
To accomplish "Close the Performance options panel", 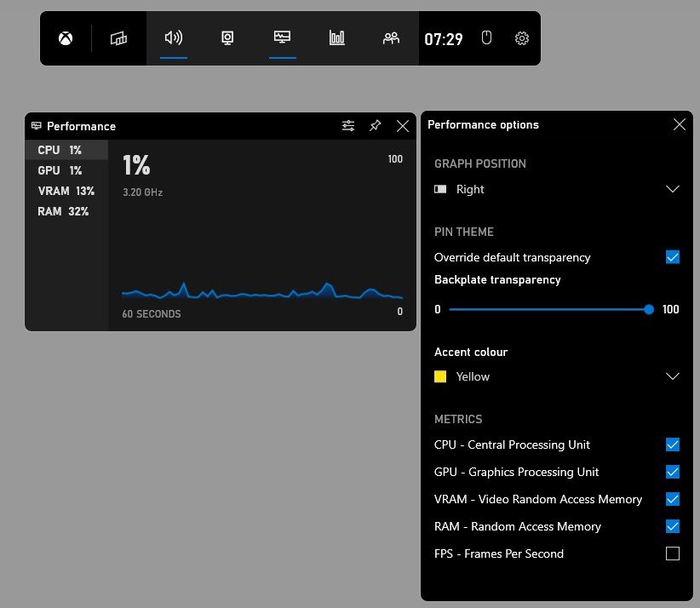I will click(680, 124).
